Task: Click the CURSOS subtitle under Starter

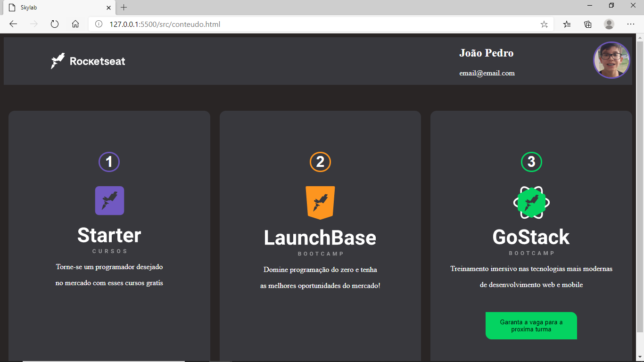Action: tap(109, 251)
